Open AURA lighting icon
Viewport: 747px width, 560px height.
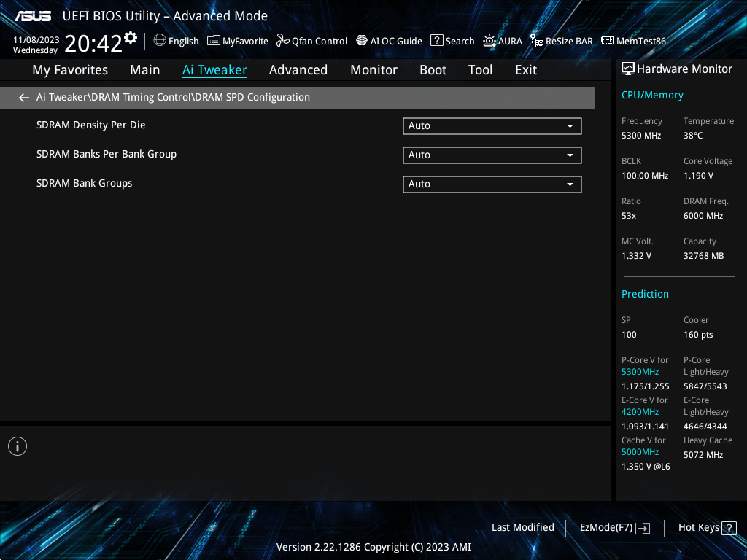pos(489,41)
